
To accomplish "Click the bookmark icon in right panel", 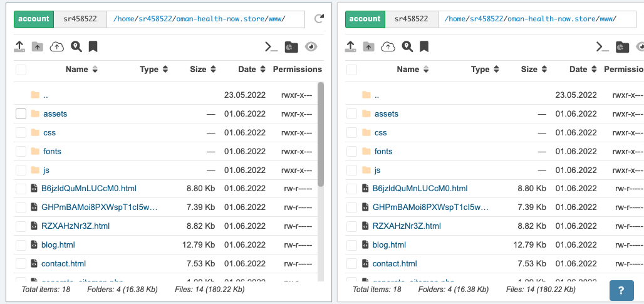I will pos(424,46).
